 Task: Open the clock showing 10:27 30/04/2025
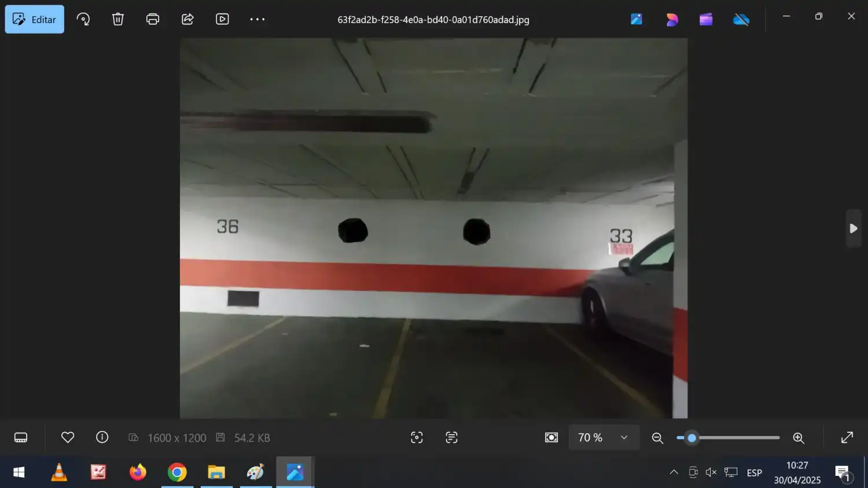(797, 472)
